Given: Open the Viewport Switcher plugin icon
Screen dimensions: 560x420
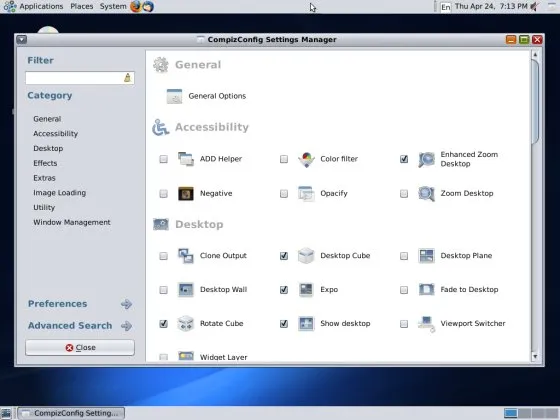Looking at the screenshot, I should 426,324.
